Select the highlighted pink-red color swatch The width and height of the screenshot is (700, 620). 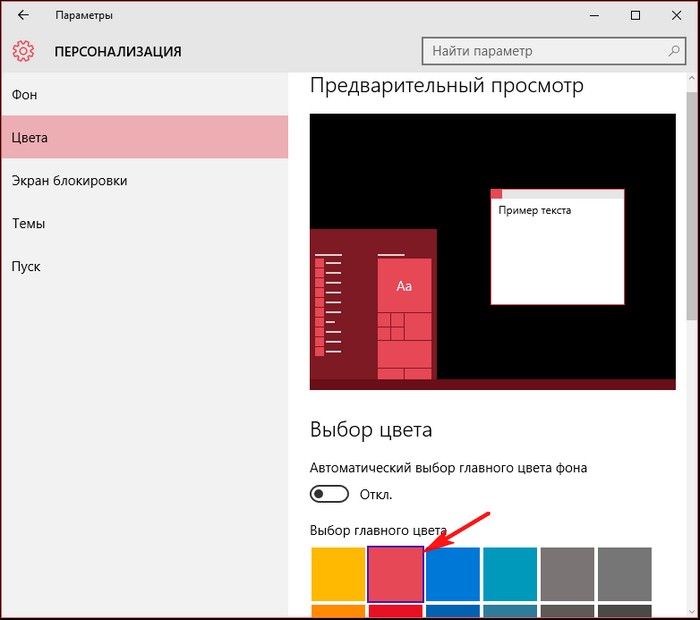click(x=396, y=574)
